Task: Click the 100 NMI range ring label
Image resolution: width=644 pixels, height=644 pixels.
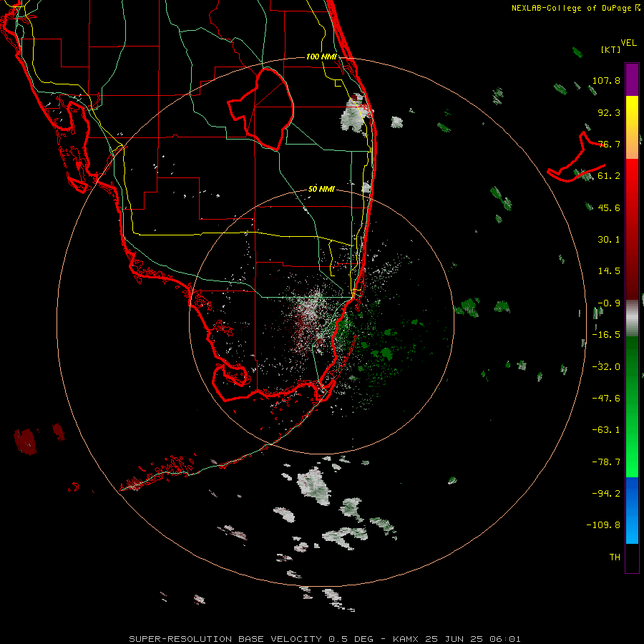Action: coord(321,57)
